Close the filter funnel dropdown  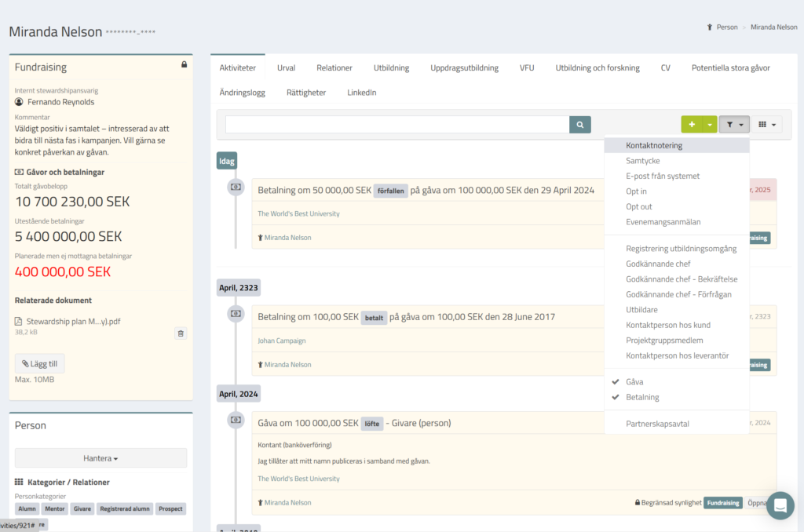pos(734,125)
